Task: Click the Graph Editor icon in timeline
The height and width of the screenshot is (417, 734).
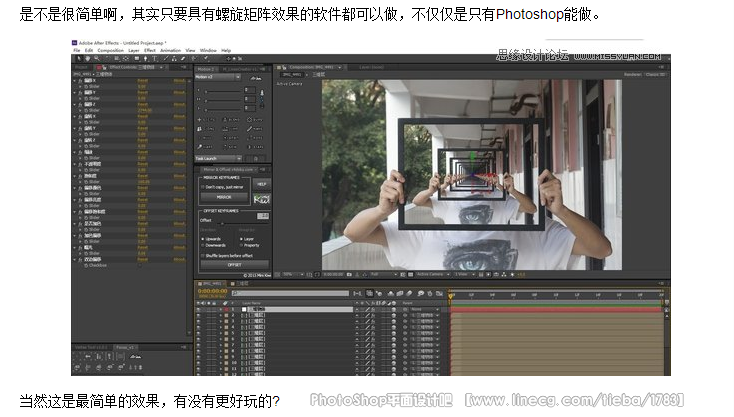Action: click(439, 293)
